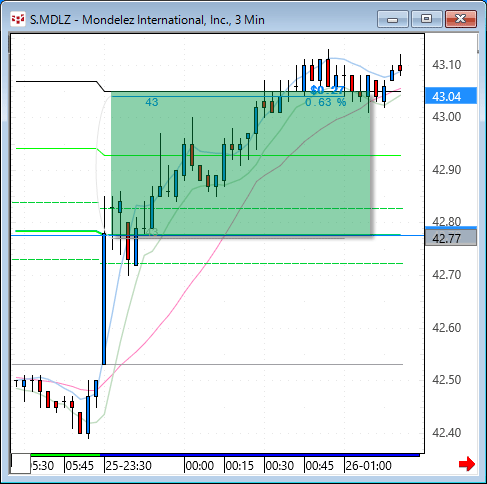Minimize the S.MDLZ chart window
This screenshot has width=487, height=484.
(x=393, y=19)
